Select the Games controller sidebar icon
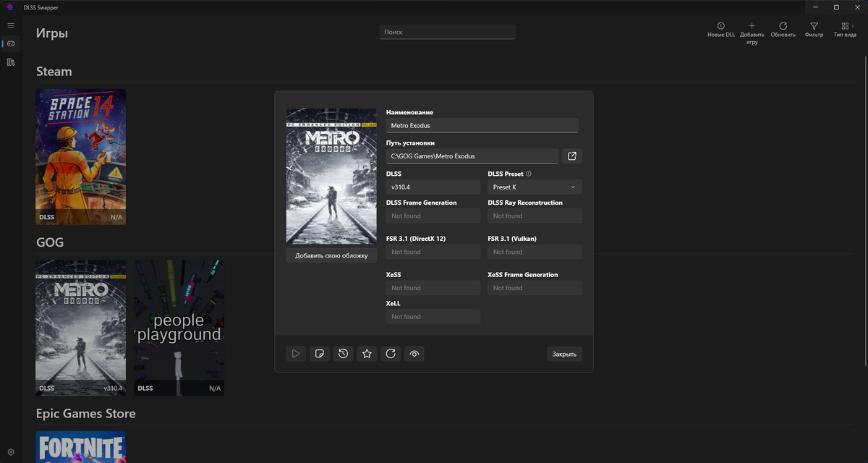 point(11,43)
